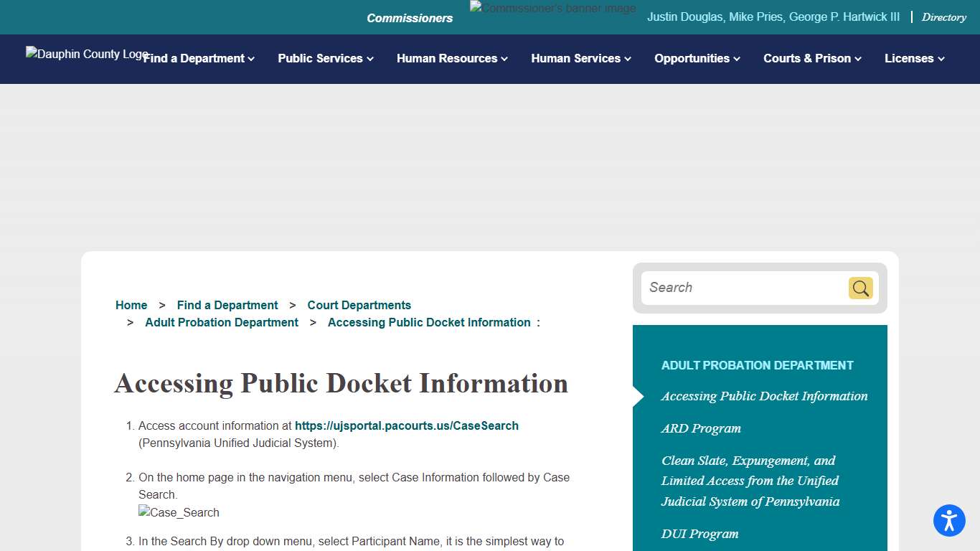The image size is (980, 551).
Task: Open the ARD Program sidebar link
Action: point(701,428)
